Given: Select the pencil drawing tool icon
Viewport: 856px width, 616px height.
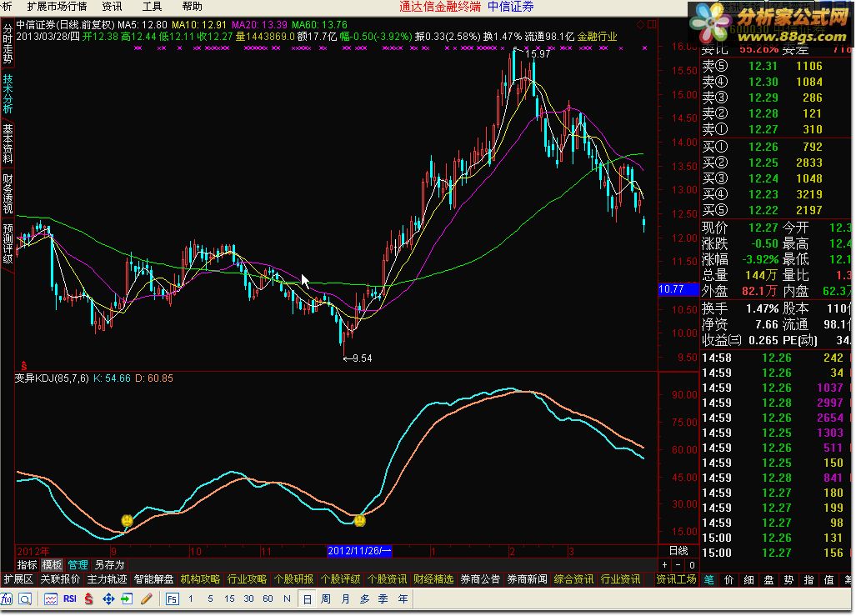Looking at the screenshot, I should (147, 599).
